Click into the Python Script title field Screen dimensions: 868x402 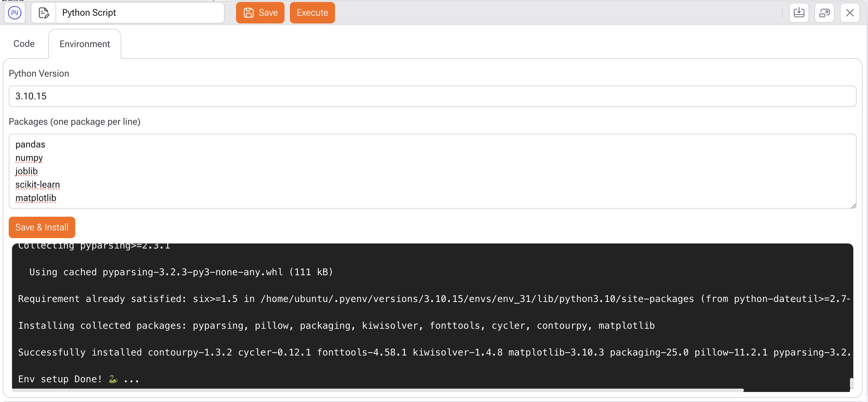coord(139,13)
